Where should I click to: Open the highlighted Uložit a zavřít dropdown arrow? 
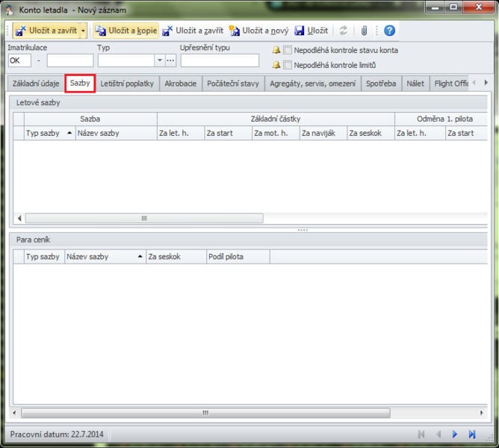(x=83, y=31)
